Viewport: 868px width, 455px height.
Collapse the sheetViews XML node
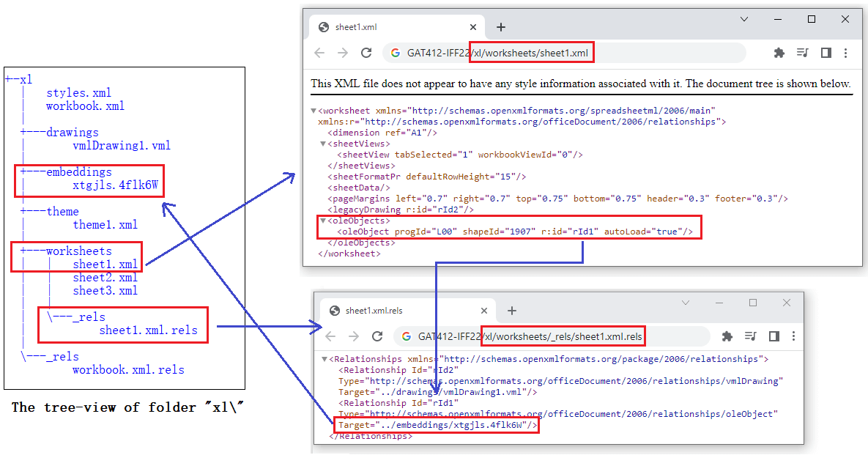[322, 144]
